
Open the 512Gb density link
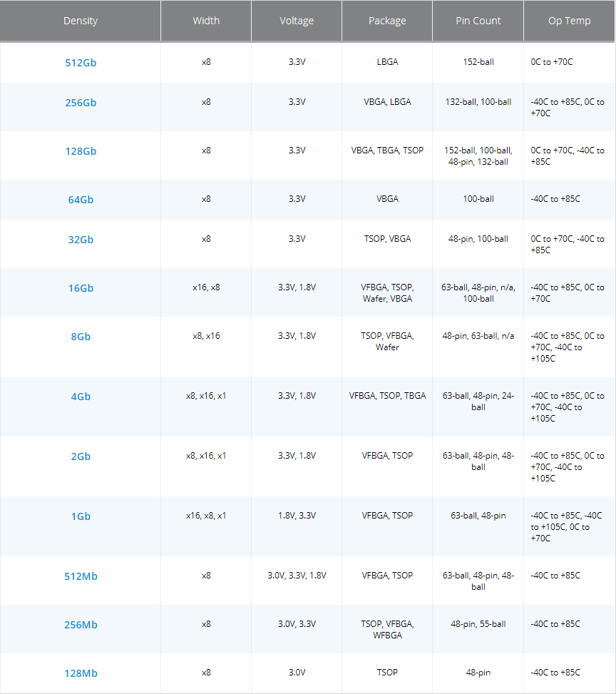(81, 63)
